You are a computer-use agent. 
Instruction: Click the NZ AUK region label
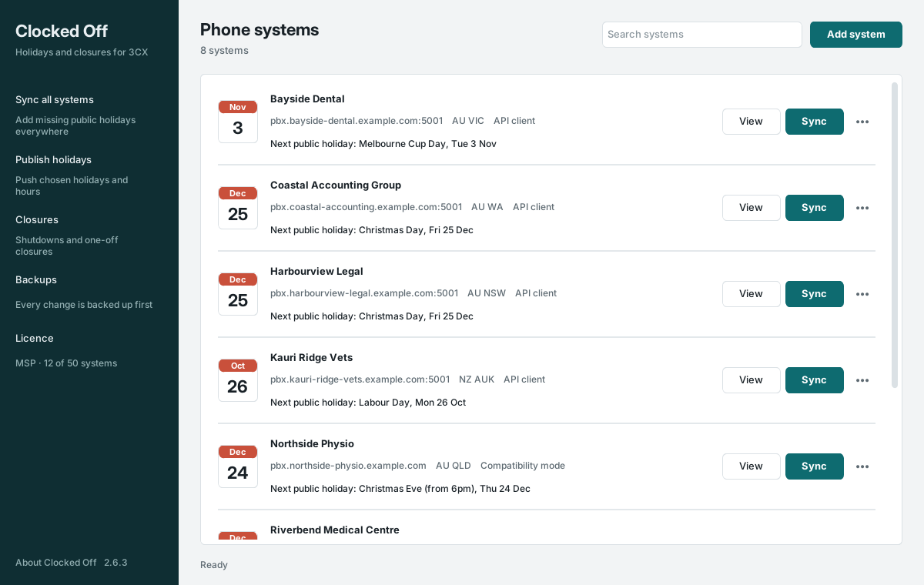pyautogui.click(x=477, y=379)
